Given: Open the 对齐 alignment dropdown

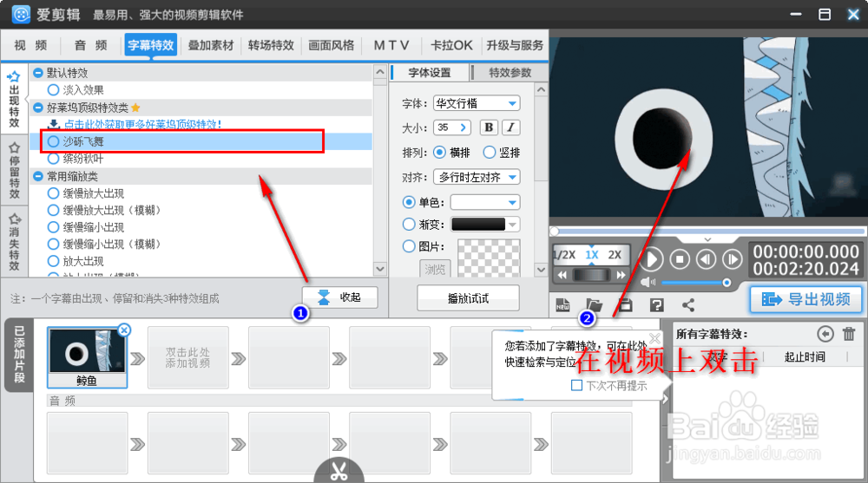Looking at the screenshot, I should coord(477,177).
